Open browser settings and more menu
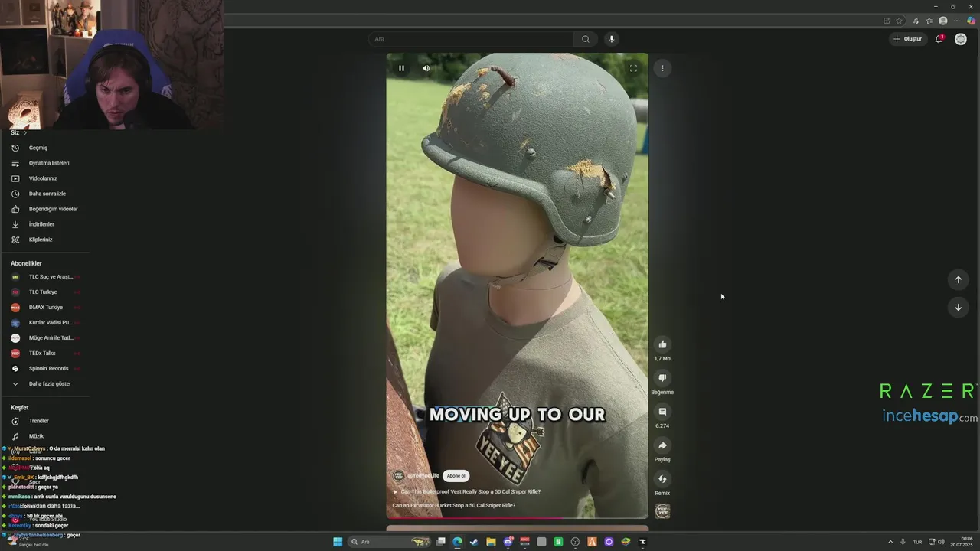Viewport: 980px width, 551px height. click(956, 21)
